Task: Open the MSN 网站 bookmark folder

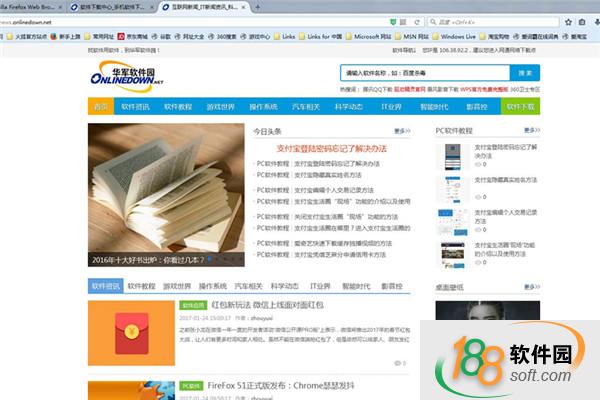Action: pos(412,36)
